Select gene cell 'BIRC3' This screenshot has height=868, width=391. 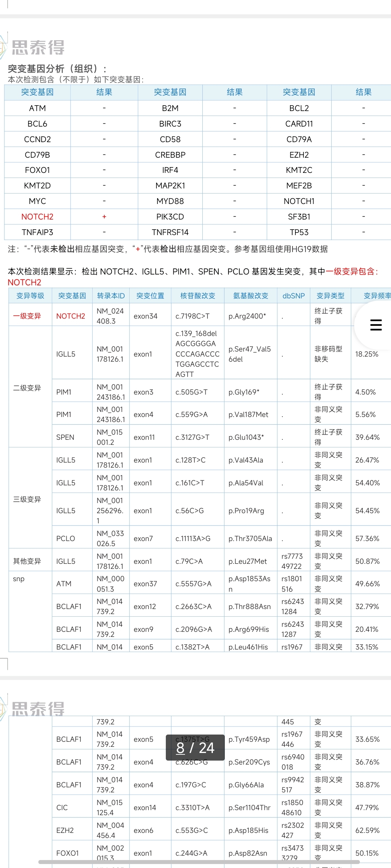pos(170,124)
